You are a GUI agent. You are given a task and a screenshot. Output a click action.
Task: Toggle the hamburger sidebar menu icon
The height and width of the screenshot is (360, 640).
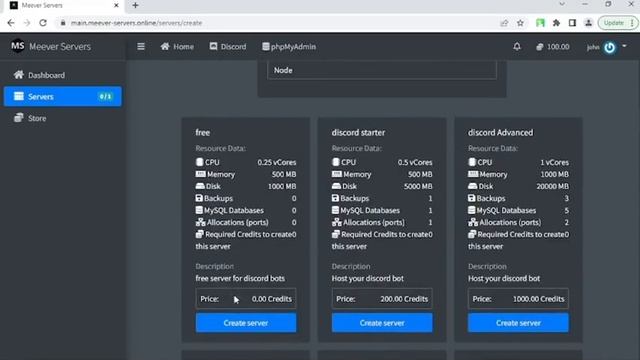pos(141,47)
